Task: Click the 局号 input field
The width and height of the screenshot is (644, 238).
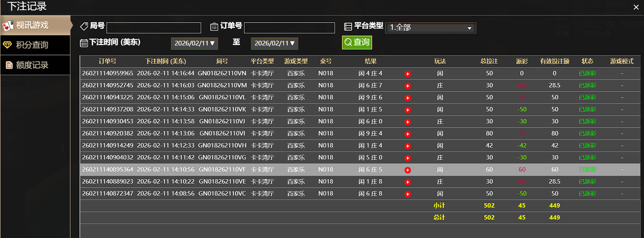Action: pyautogui.click(x=154, y=28)
